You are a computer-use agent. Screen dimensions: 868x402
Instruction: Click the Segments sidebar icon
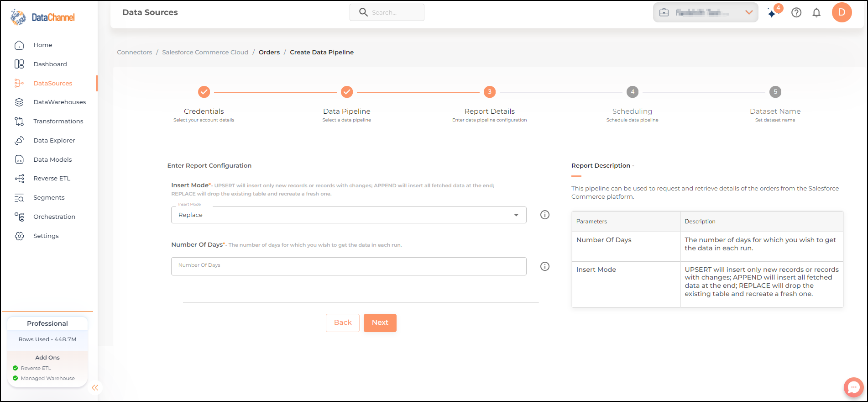19,198
